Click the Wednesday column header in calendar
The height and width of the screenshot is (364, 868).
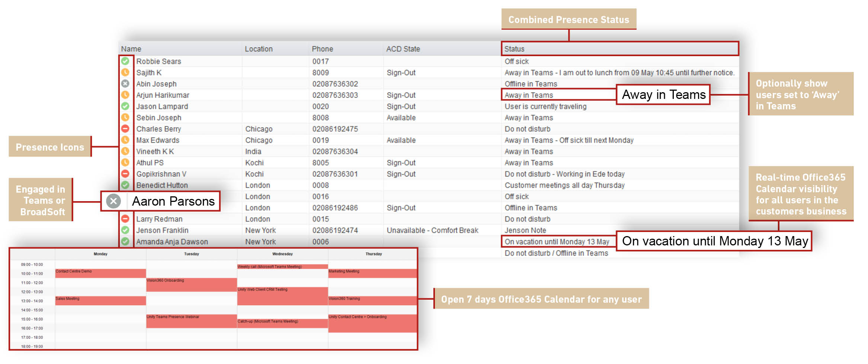point(282,254)
